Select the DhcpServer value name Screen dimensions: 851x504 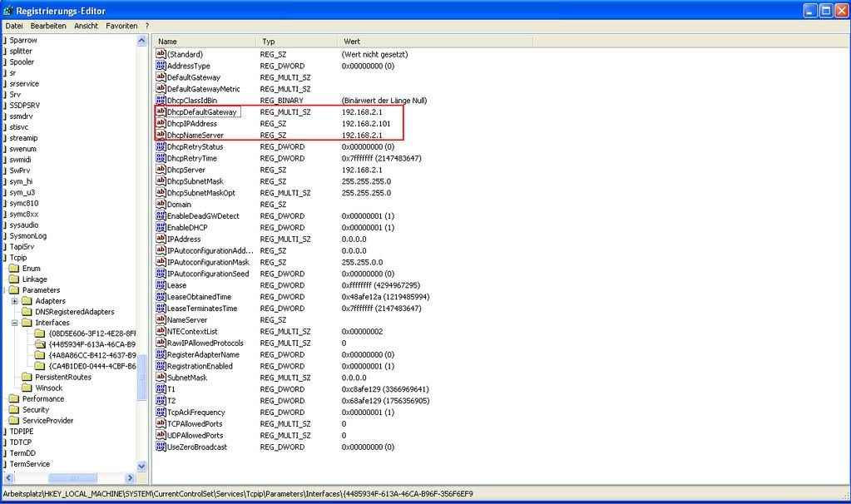[x=186, y=170]
